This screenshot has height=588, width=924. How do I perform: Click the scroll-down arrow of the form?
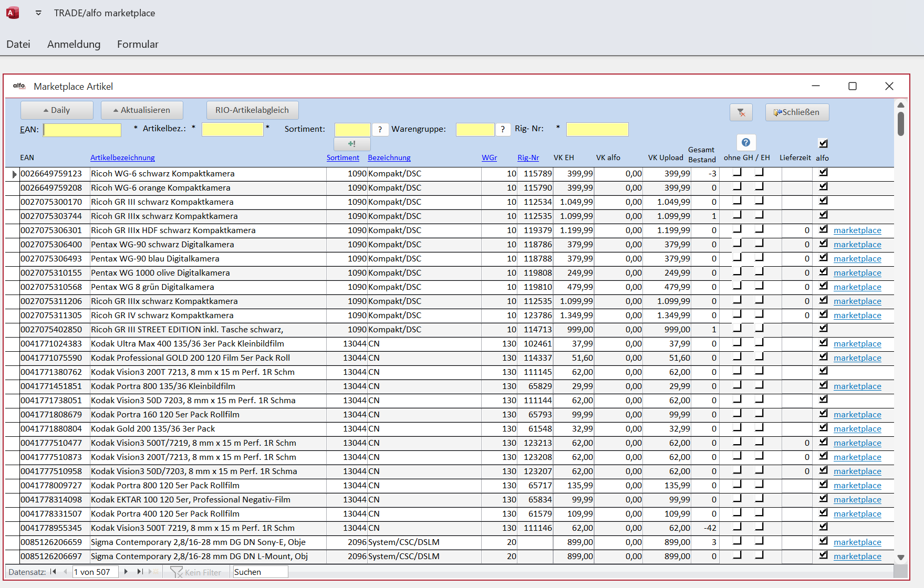[901, 558]
